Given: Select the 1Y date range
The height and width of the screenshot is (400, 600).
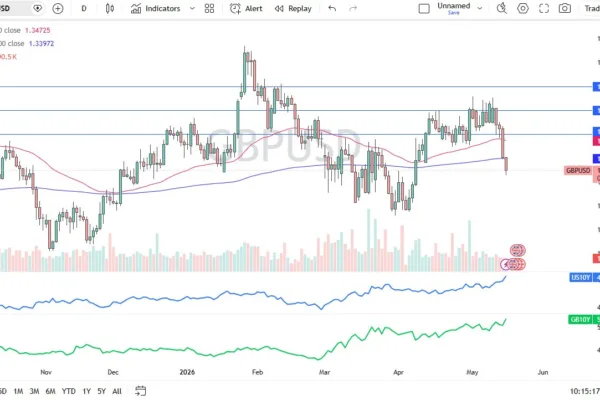Looking at the screenshot, I should [x=87, y=391].
